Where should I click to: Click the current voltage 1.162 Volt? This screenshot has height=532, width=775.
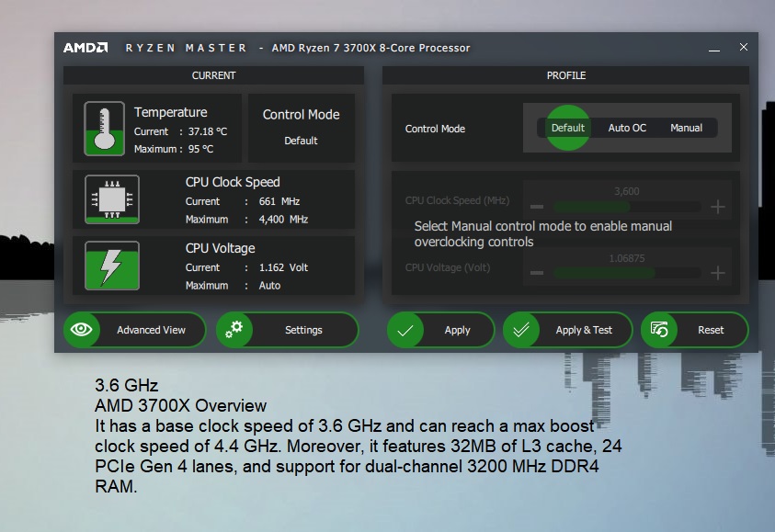pyautogui.click(x=283, y=267)
